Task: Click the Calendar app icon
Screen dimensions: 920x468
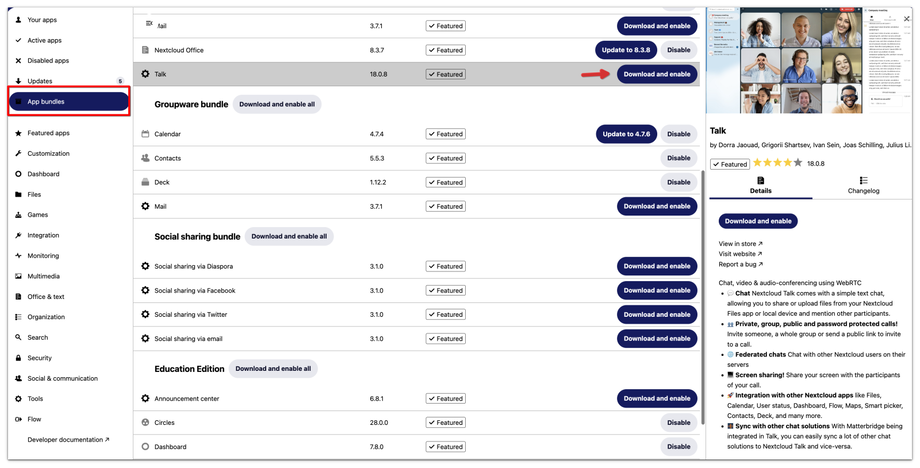Action: tap(146, 134)
